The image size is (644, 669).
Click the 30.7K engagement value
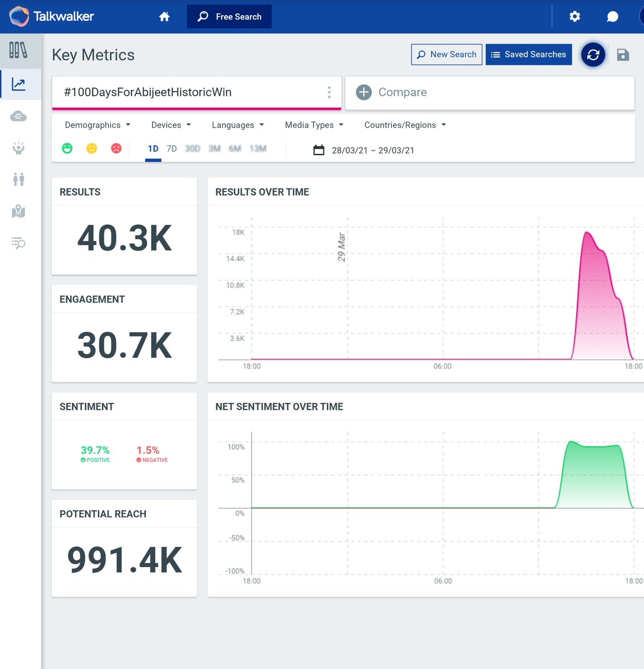point(124,346)
